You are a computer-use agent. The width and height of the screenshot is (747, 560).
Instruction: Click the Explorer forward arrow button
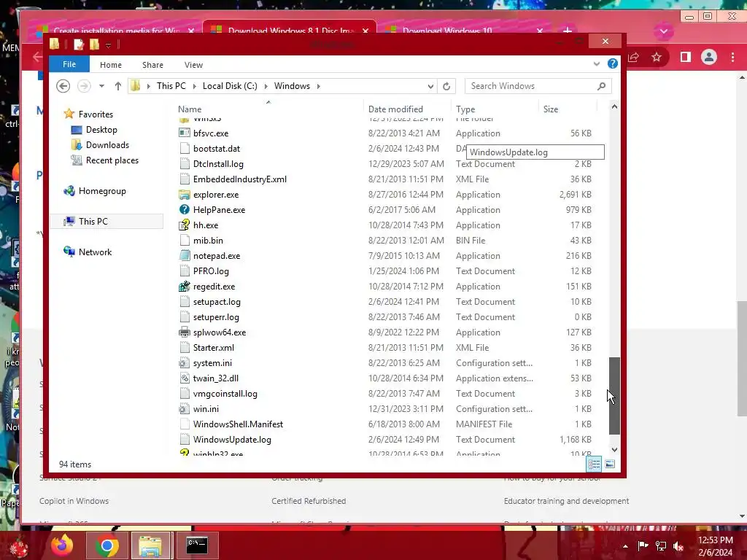click(84, 86)
